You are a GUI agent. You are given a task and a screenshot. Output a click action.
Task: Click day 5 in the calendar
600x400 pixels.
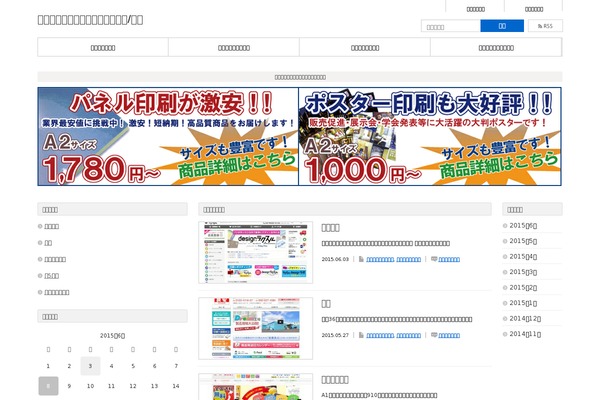(133, 366)
